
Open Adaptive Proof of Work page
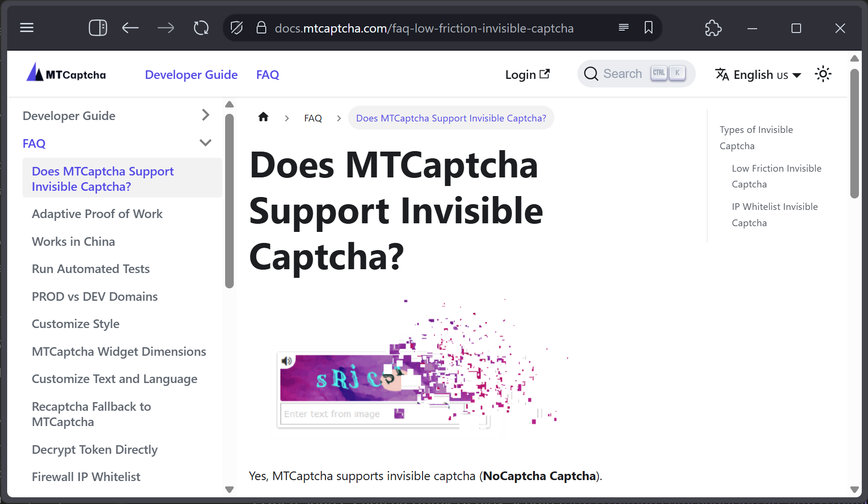[97, 214]
